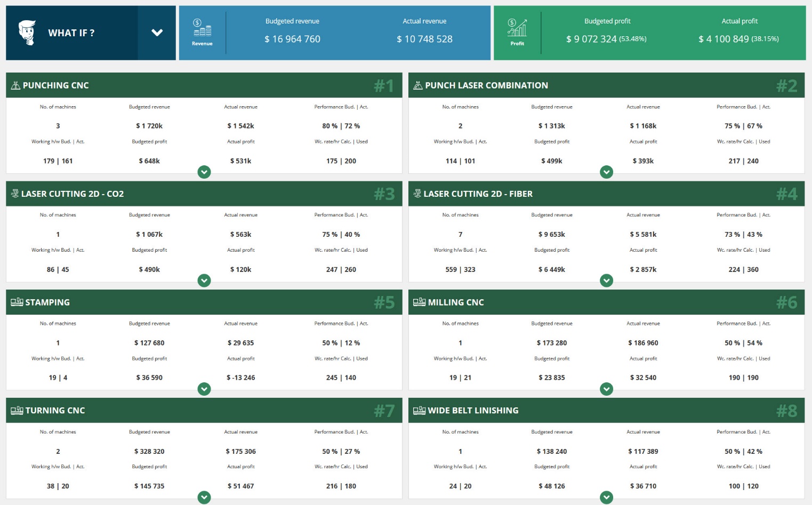This screenshot has height=505, width=812.
Task: Expand the Milling CNC card
Action: click(x=606, y=389)
